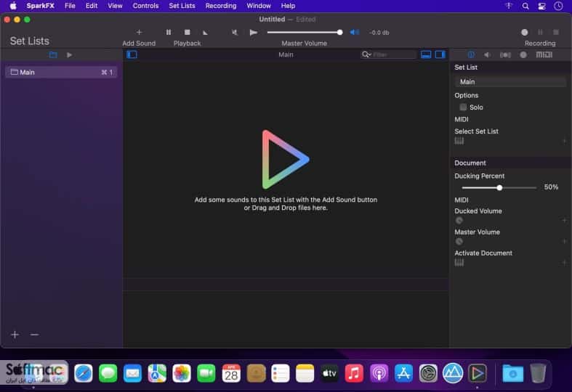Screen dimensions: 572x392
Task: Open the Apple menu
Action: tap(13, 6)
